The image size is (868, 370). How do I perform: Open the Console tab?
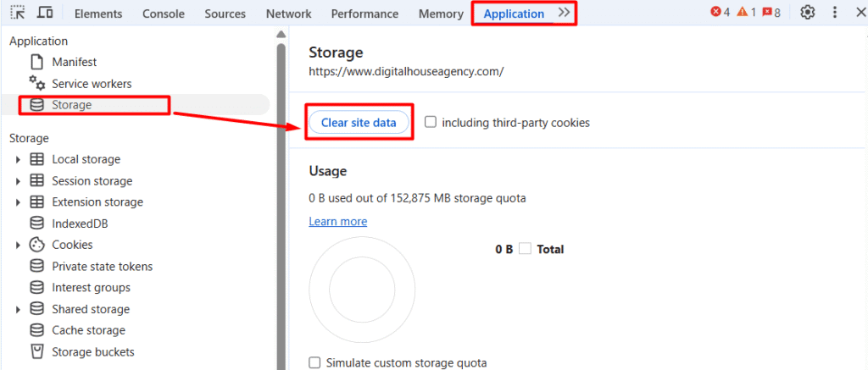[x=164, y=14]
